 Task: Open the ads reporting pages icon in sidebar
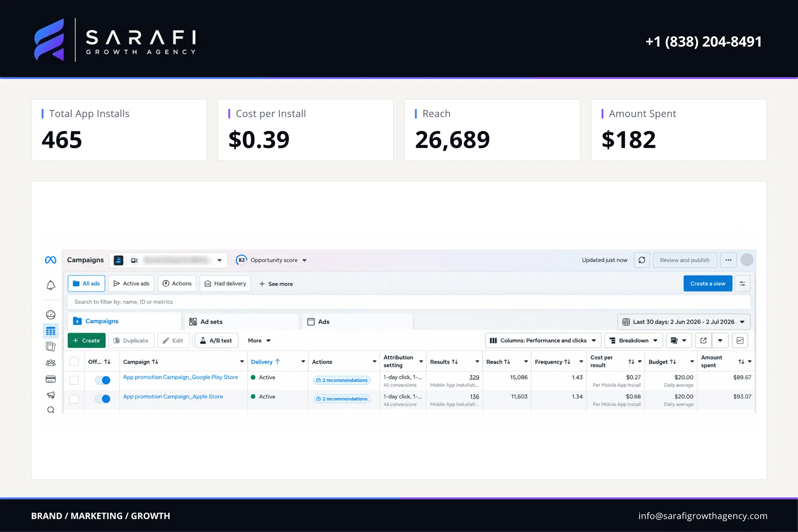[x=51, y=347]
